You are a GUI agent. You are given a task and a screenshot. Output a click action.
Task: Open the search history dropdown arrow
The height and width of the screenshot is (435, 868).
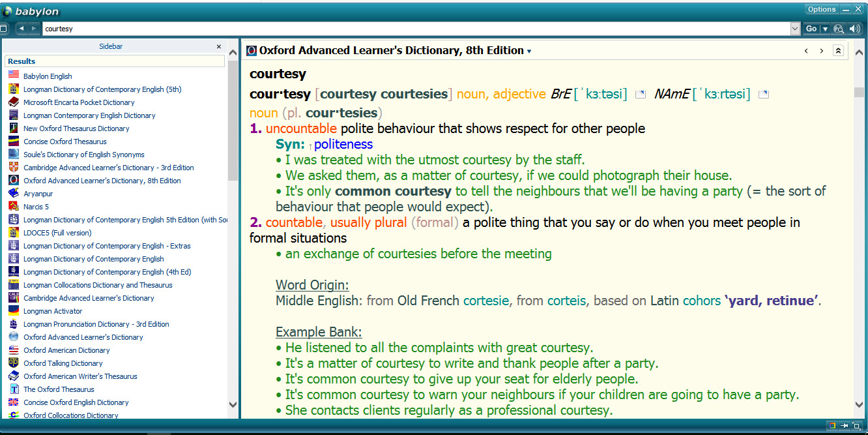pos(795,29)
